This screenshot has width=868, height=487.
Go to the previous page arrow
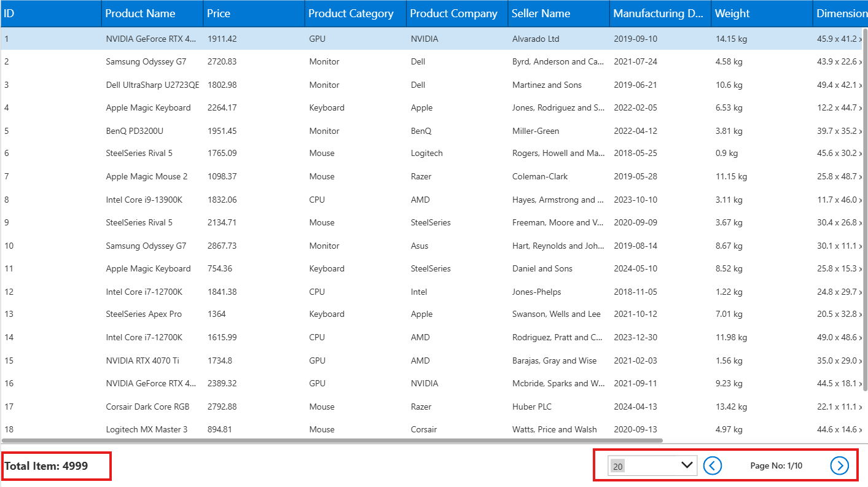[x=712, y=466]
